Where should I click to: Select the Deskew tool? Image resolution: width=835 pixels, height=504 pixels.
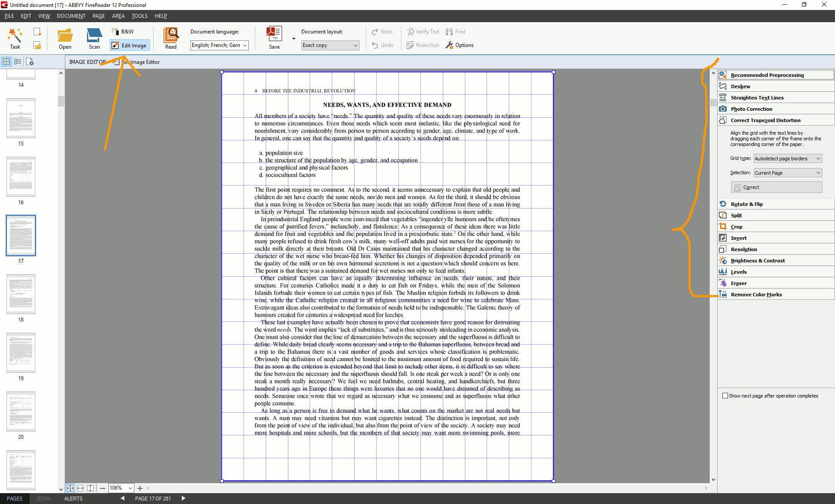click(740, 86)
